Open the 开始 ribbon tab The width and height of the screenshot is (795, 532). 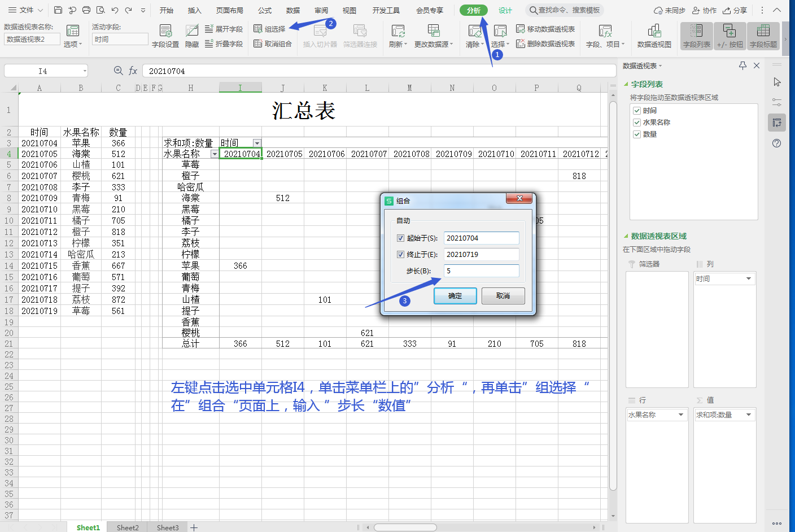(x=166, y=10)
